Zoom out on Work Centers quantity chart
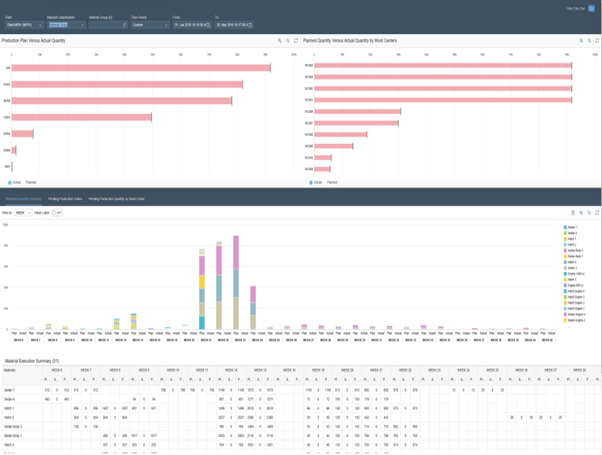The image size is (602, 455). click(x=589, y=41)
